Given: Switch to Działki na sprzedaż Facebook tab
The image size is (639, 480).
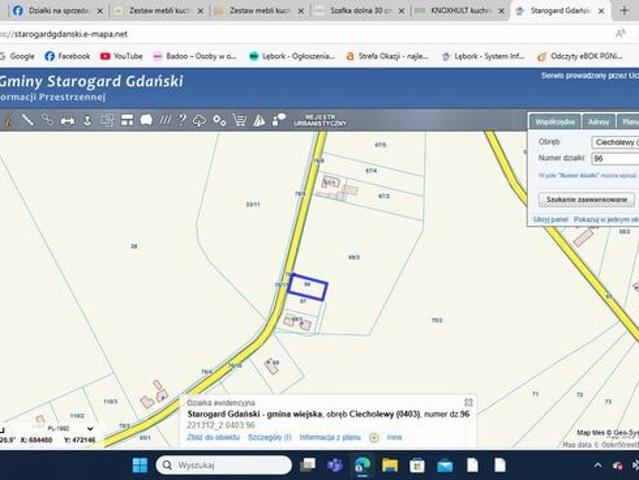Looking at the screenshot, I should [x=58, y=11].
